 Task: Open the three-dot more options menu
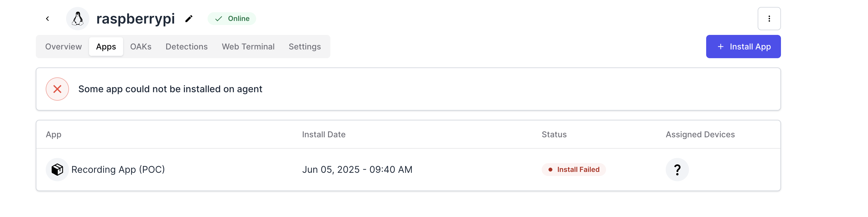pyautogui.click(x=769, y=19)
